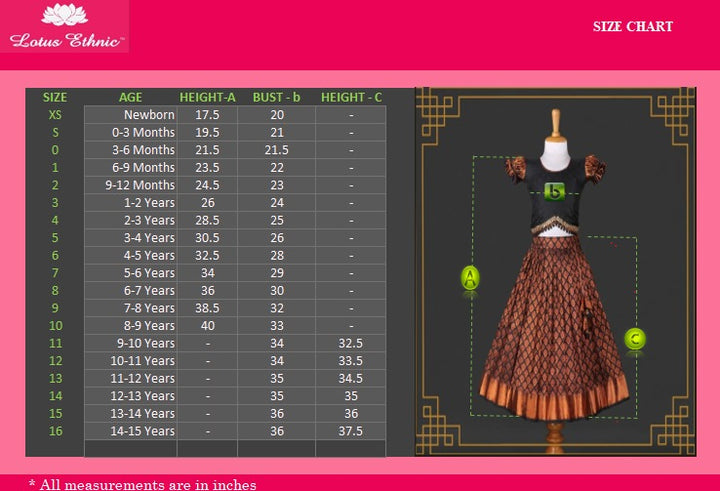Click the 'SIZE CHART' title text
720x491 pixels.
click(633, 27)
